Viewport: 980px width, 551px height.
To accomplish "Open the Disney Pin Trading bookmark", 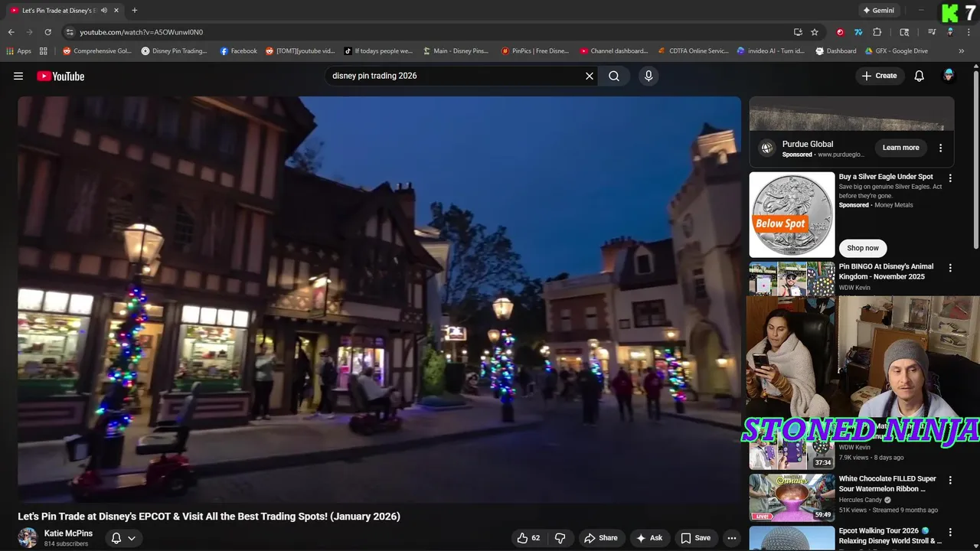I will point(175,51).
